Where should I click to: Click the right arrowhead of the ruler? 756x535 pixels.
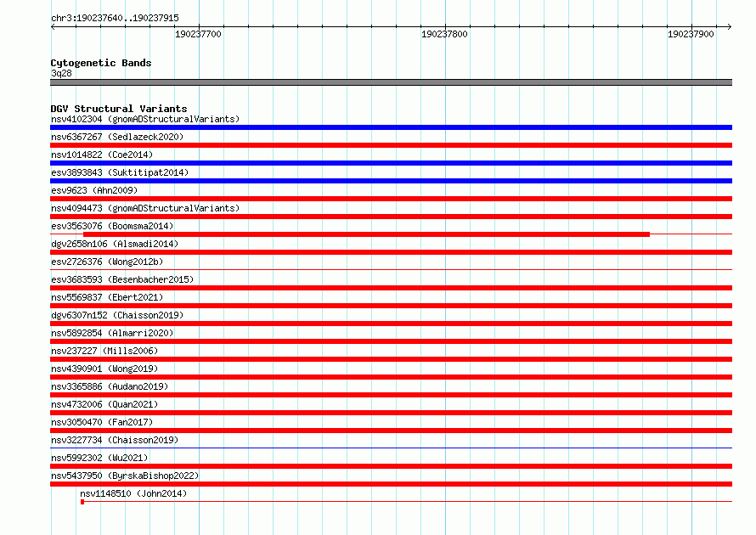pyautogui.click(x=730, y=26)
